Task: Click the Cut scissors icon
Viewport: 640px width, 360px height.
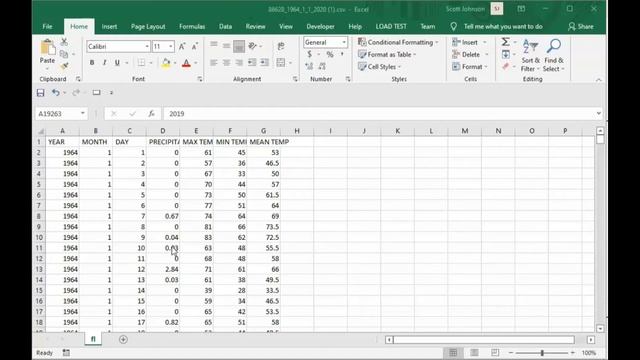Action: pyautogui.click(x=64, y=41)
